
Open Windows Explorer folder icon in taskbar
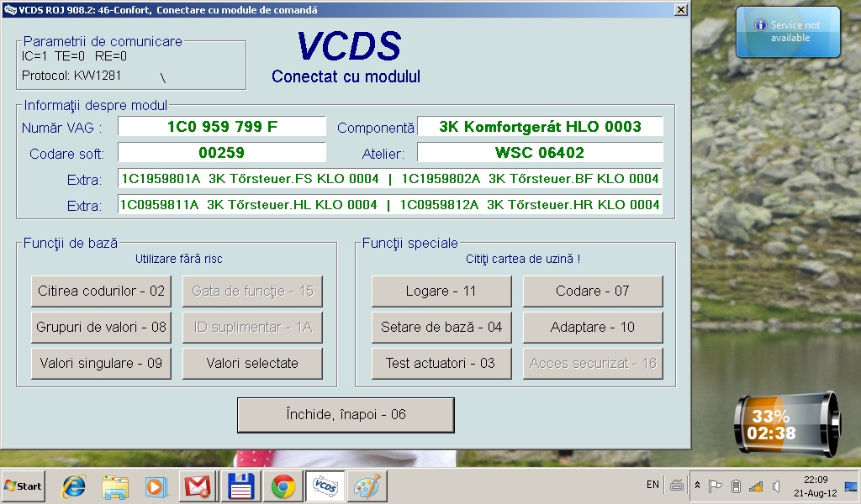tap(115, 486)
